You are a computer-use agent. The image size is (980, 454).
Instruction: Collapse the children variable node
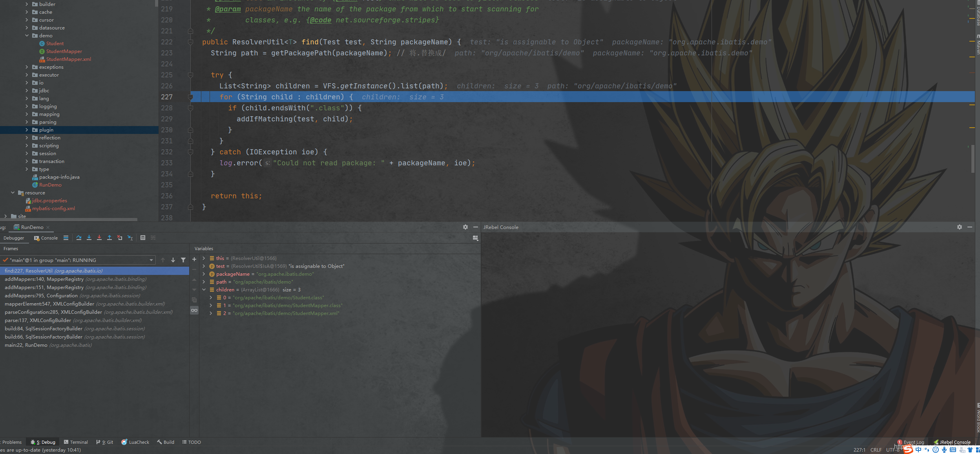[x=204, y=289]
